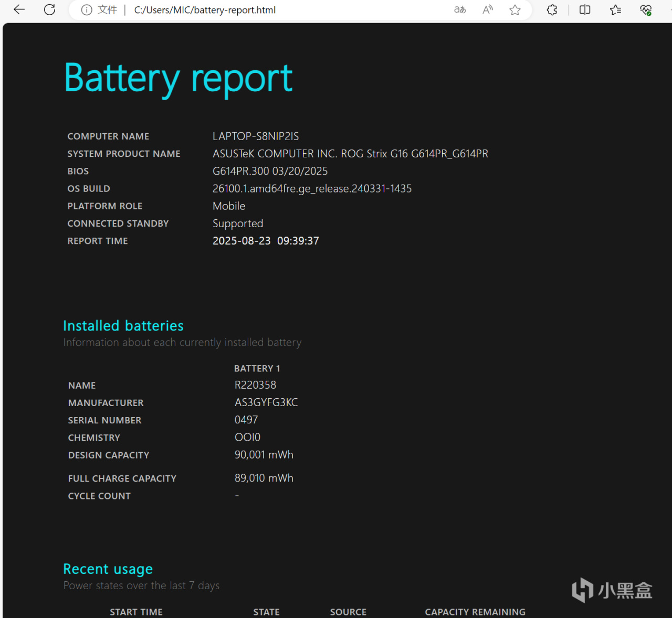
Task: Select the platform role value "Mobile"
Action: pos(229,206)
